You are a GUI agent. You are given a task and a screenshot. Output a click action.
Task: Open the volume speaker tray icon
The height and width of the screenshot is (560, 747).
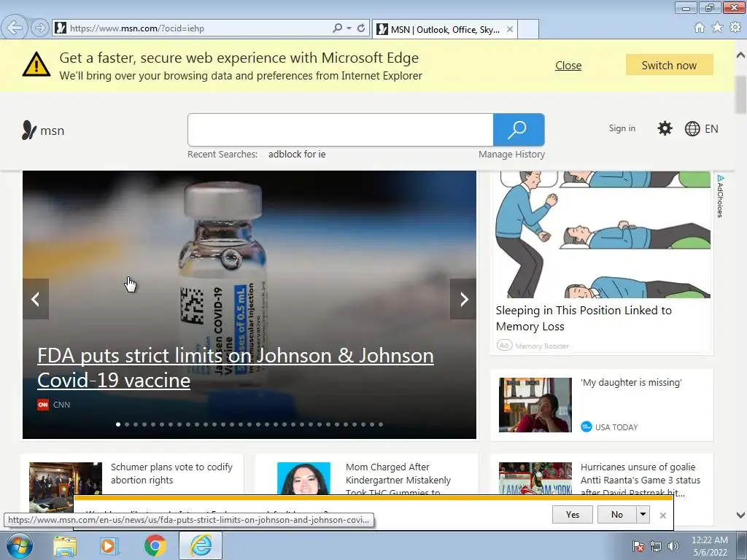pos(673,546)
